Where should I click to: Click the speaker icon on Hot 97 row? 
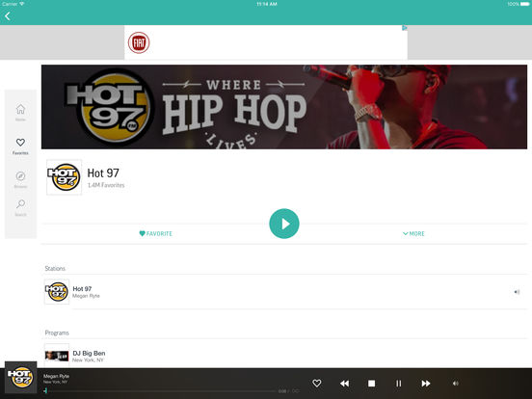tap(517, 292)
